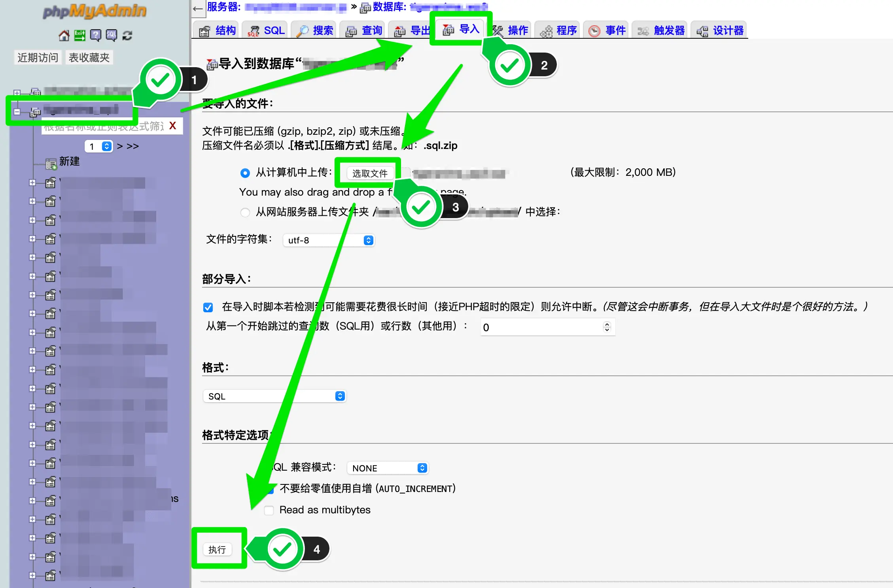Screen dimensions: 893x588
Task: Click the green log out icon
Action: click(x=79, y=36)
